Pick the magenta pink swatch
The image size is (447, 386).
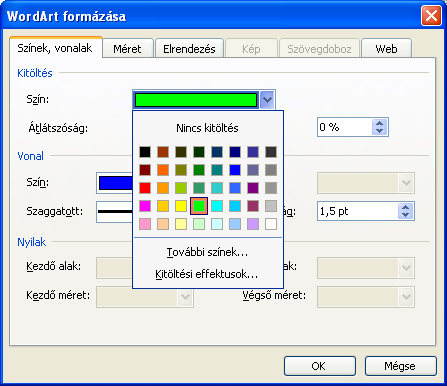[x=145, y=206]
